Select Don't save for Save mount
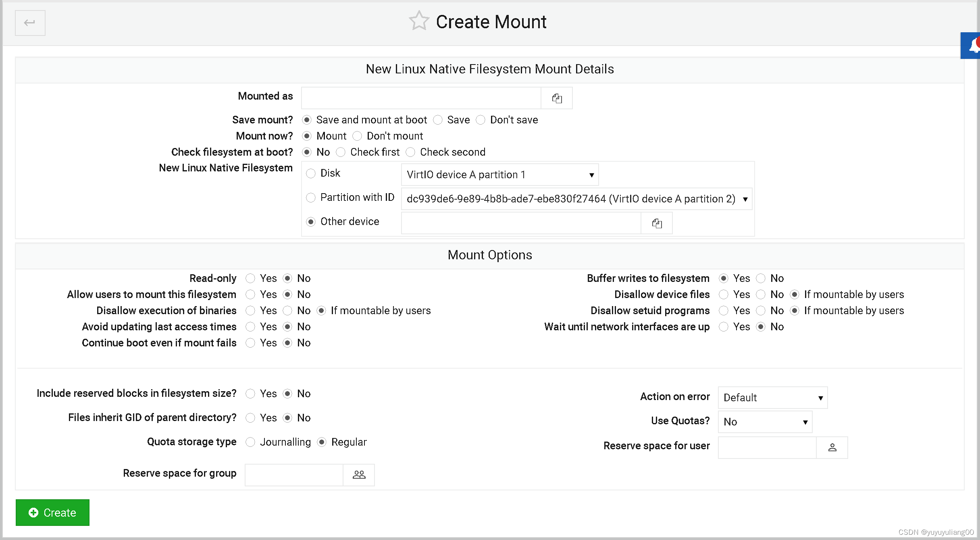The image size is (980, 540). (481, 120)
